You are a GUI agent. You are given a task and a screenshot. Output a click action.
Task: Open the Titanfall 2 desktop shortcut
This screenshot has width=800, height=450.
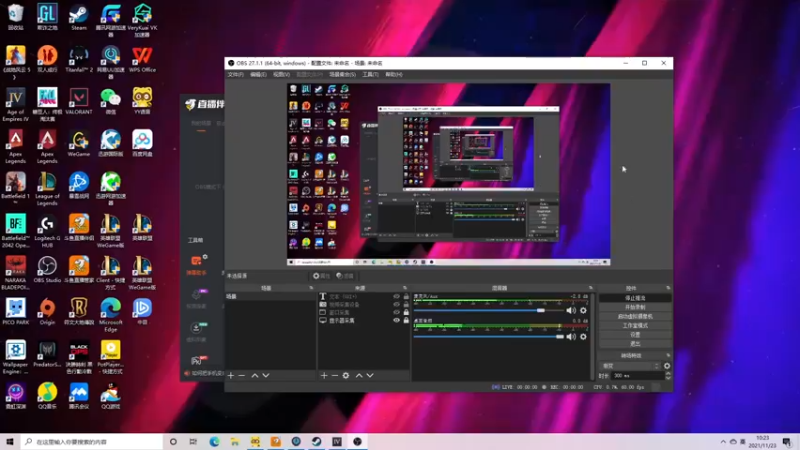79,59
